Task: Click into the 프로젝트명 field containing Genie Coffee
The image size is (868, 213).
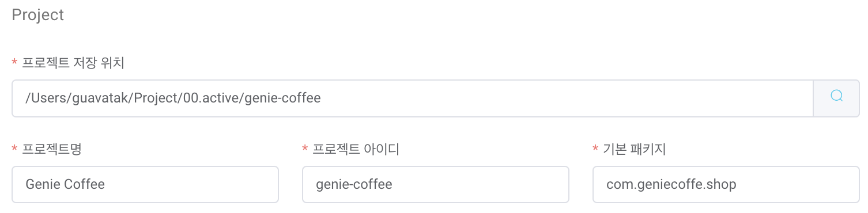Action: [x=145, y=185]
